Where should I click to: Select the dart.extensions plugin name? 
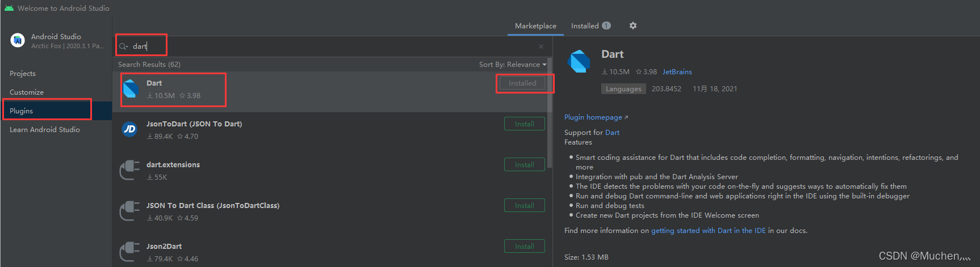pos(173,165)
